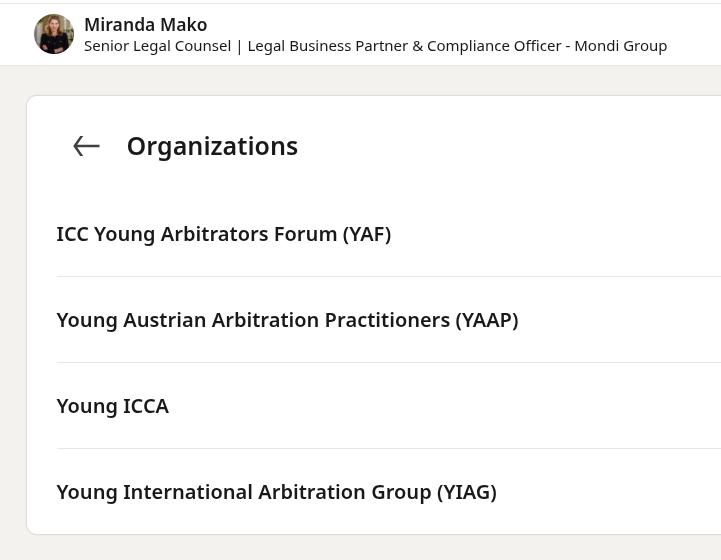
Task: Click the surname "Mako" in header
Action: pos(183,24)
